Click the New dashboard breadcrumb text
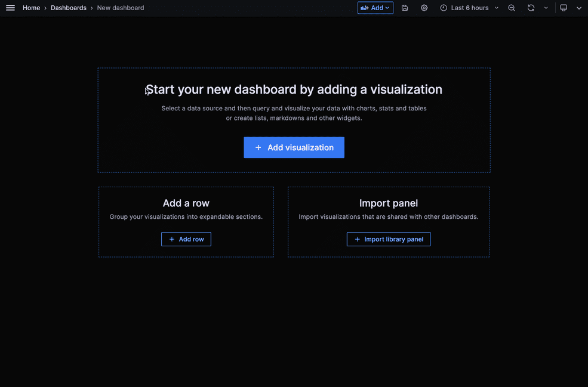 (x=121, y=8)
